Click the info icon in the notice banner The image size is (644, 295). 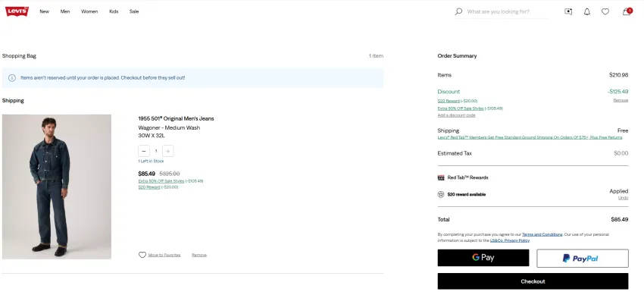coord(12,78)
